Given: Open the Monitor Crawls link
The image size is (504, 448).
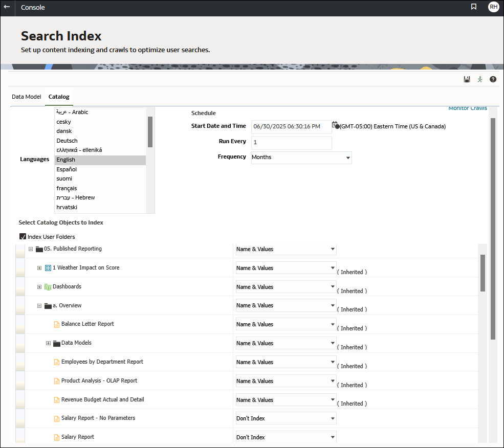Looking at the screenshot, I should click(468, 108).
